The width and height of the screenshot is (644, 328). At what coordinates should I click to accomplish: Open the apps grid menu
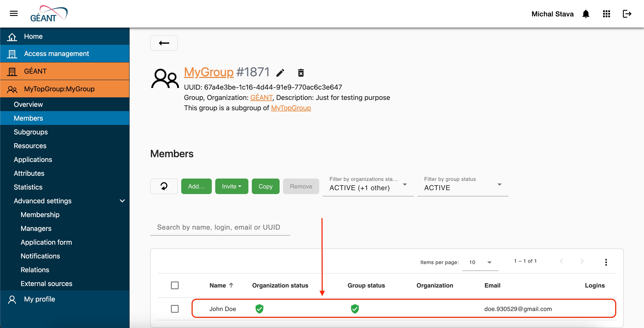point(607,14)
